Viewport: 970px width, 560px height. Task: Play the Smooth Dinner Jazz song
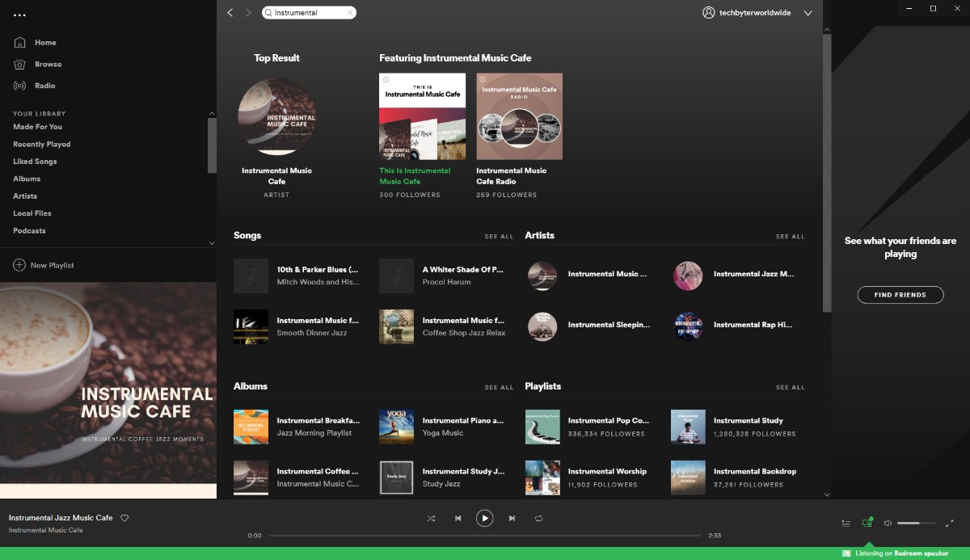click(x=297, y=326)
